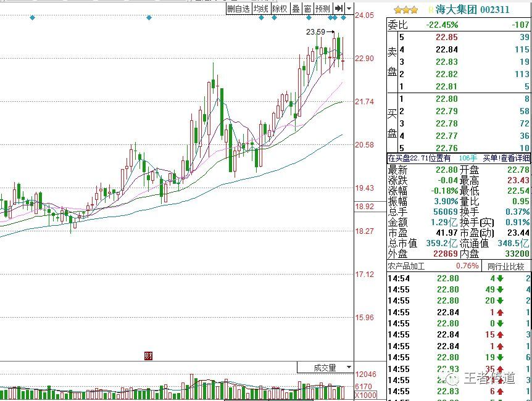Click the 18.92 current level axis label
This screenshot has height=401, width=532.
365,206
